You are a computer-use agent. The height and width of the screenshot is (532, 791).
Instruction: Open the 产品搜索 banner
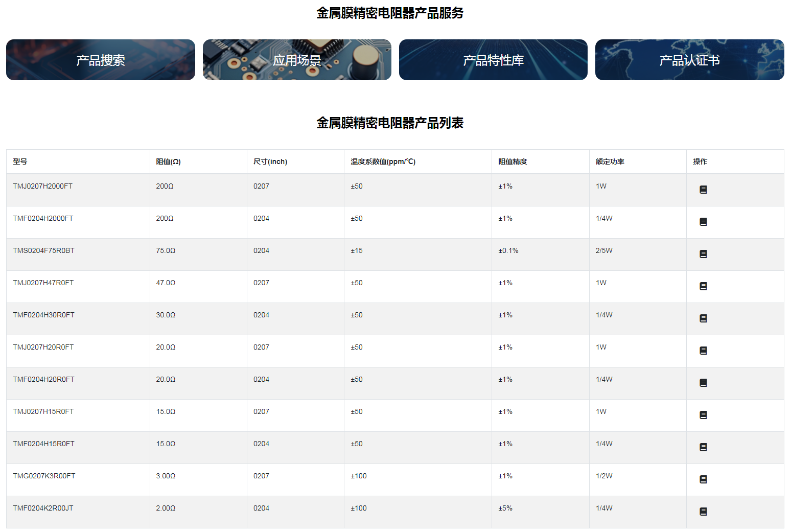point(101,60)
